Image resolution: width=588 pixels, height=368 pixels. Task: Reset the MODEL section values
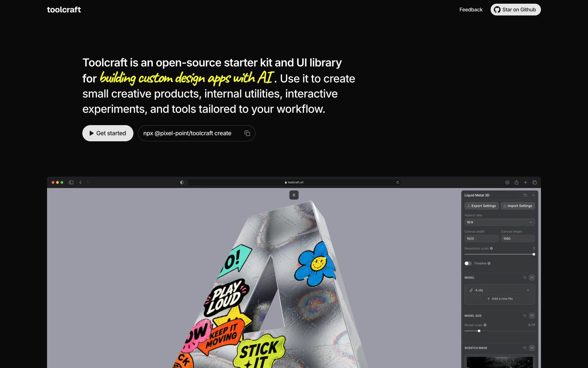[524, 277]
